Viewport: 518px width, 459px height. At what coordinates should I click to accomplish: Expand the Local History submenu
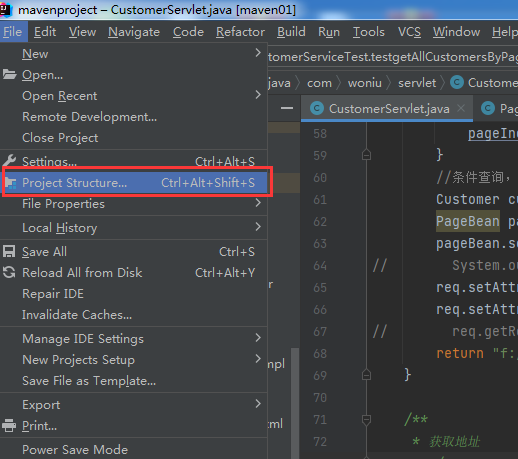(x=134, y=228)
